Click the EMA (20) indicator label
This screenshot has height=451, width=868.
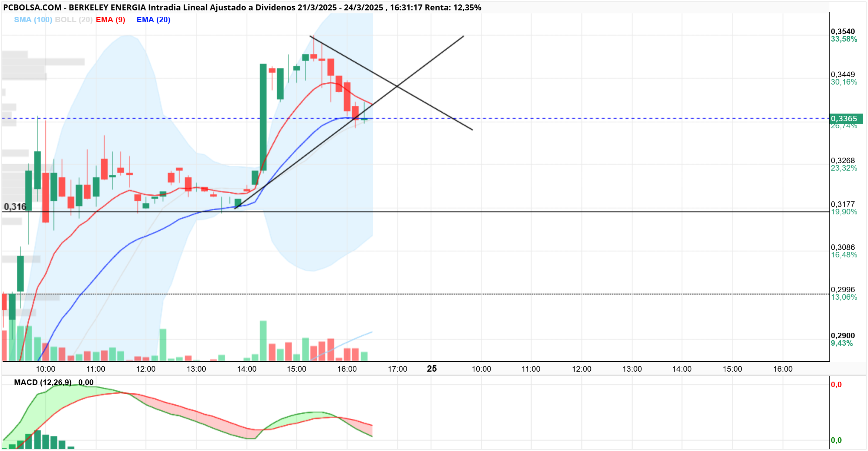(x=153, y=20)
